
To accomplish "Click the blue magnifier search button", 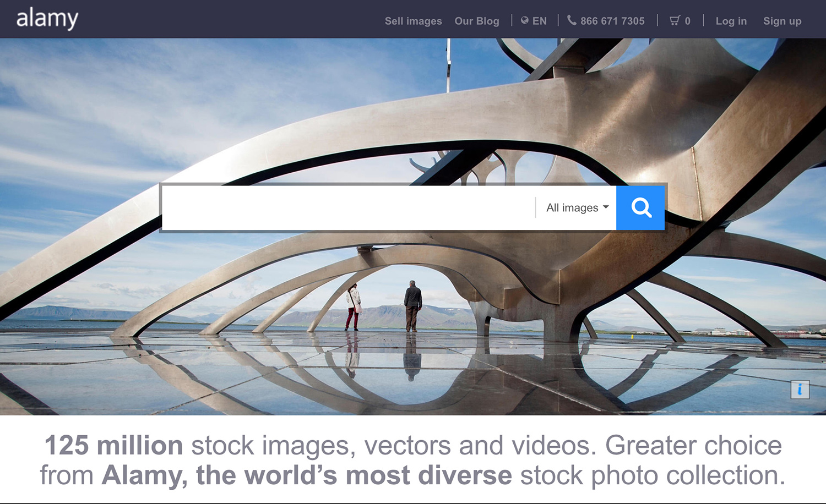I will pos(640,207).
